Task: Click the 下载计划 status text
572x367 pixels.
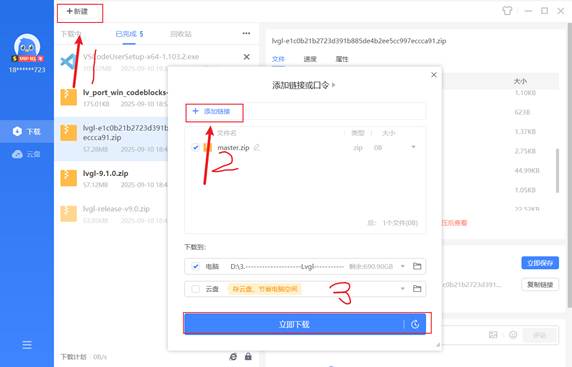Action: 73,357
